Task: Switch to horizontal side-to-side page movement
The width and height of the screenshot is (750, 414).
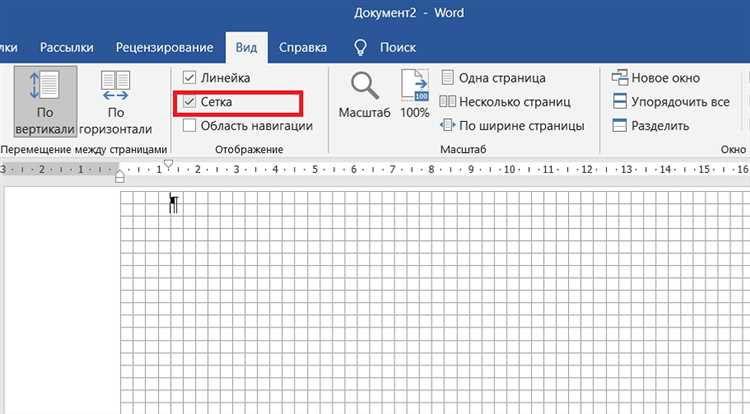Action: (x=115, y=101)
